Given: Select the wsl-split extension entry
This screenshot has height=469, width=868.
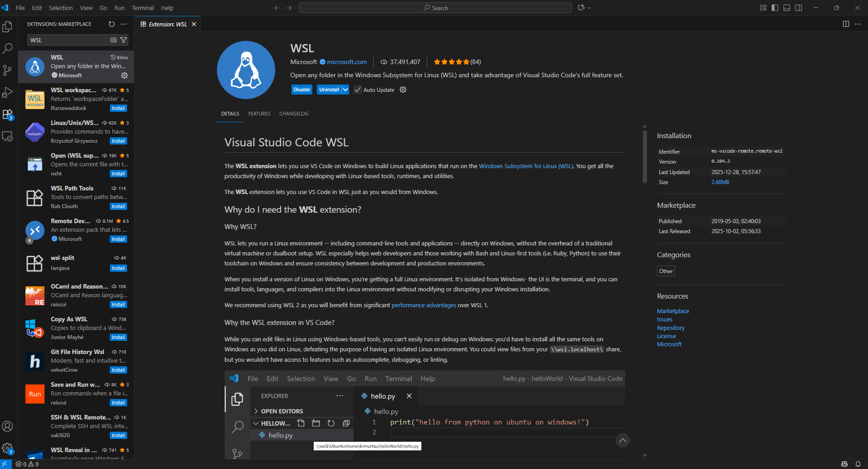Looking at the screenshot, I should (x=76, y=263).
